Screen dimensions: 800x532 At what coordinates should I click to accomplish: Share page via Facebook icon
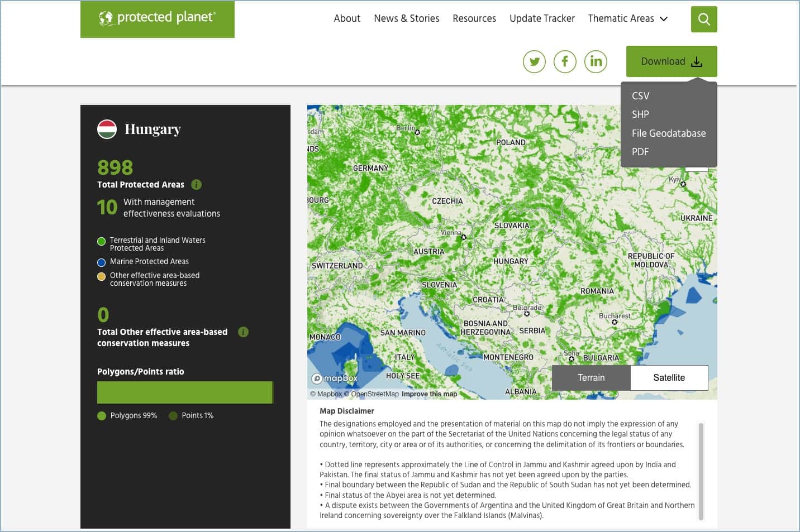tap(565, 61)
